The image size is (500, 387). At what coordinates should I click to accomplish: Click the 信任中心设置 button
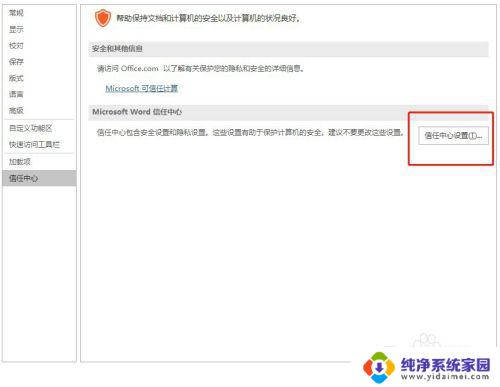pyautogui.click(x=453, y=135)
